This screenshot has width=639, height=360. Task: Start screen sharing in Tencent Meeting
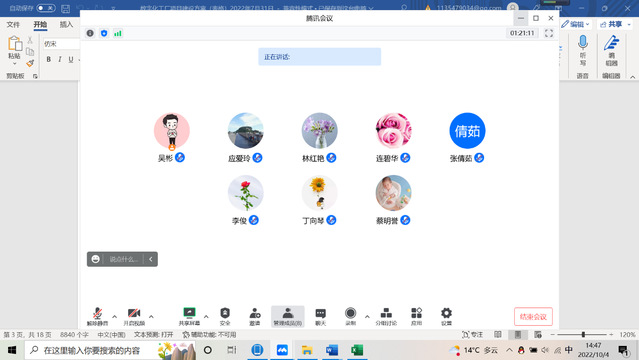[189, 316]
